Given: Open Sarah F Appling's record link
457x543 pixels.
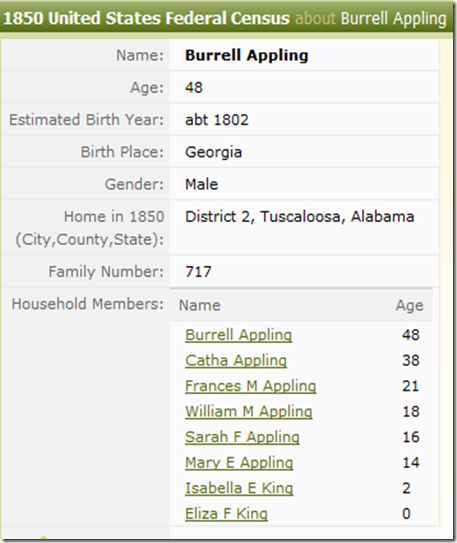Looking at the screenshot, I should 242,437.
